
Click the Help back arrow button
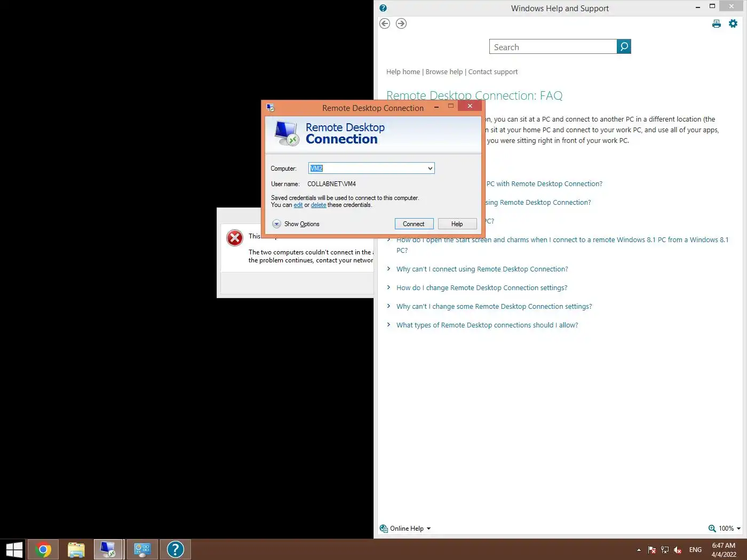(385, 23)
